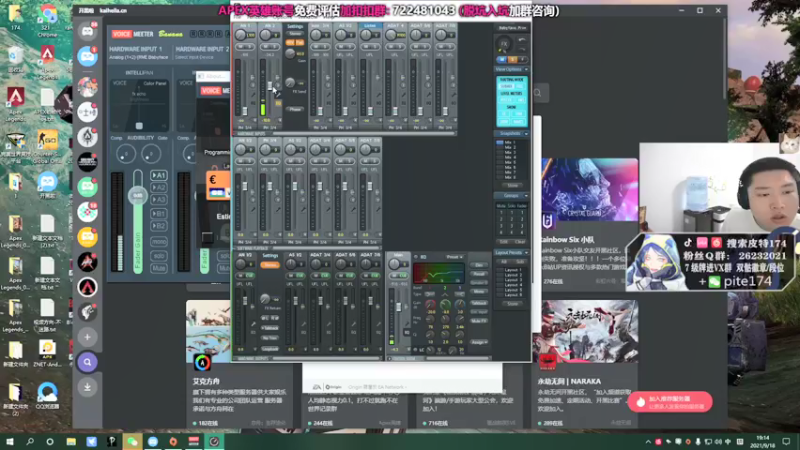Select device for Voicemeeter Hardware Input 1
The height and width of the screenshot is (450, 800).
point(138,57)
